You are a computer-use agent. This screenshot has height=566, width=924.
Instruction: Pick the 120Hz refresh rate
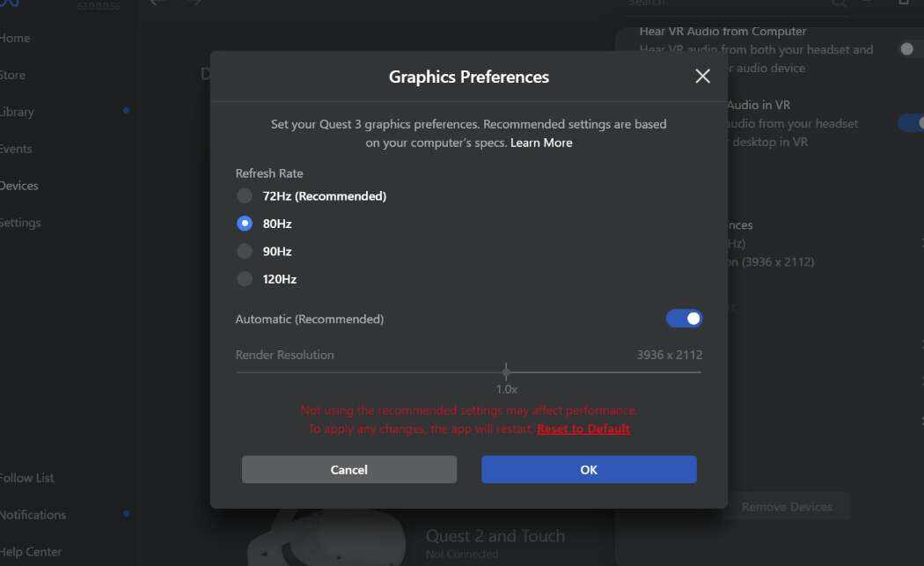point(245,279)
